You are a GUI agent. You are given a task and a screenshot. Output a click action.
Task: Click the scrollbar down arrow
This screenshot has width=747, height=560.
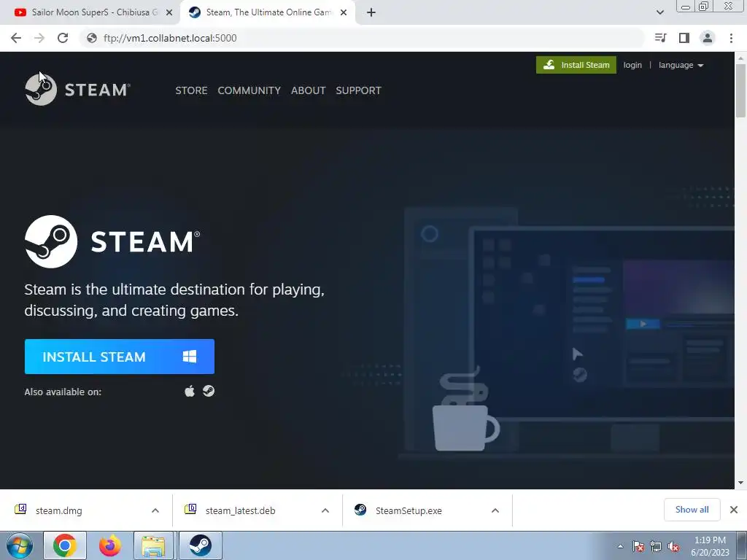coord(740,483)
